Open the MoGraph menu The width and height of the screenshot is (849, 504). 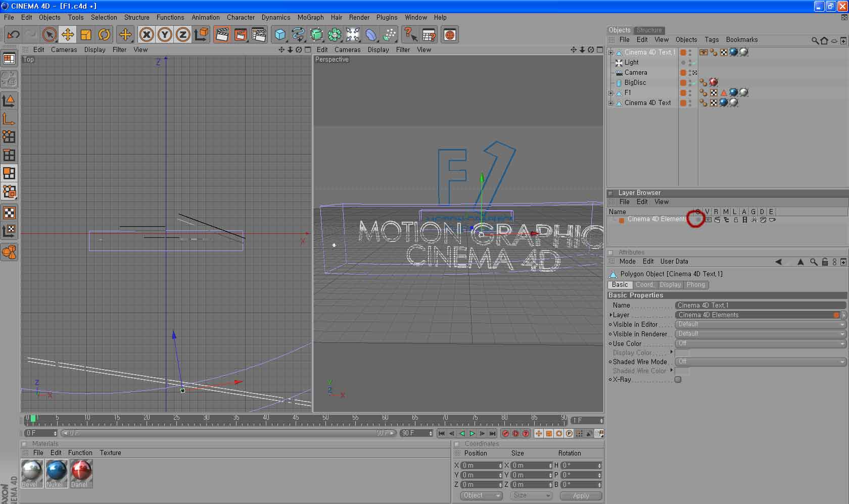pos(310,17)
